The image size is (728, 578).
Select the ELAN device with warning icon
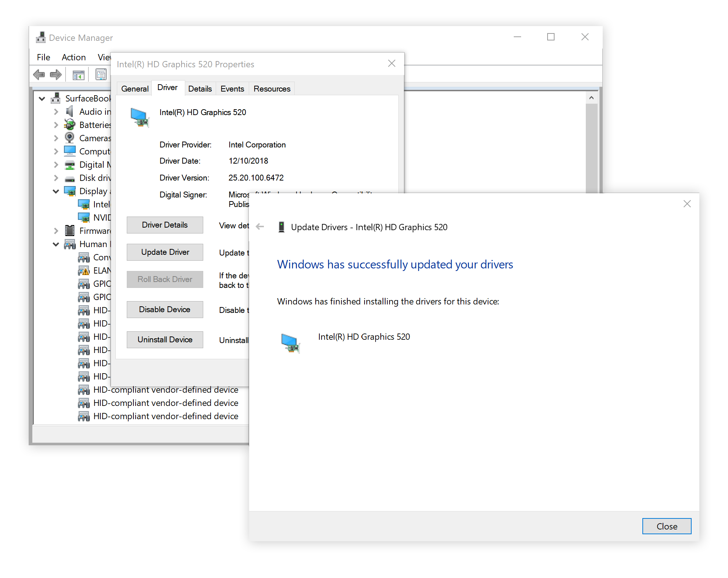pos(84,271)
